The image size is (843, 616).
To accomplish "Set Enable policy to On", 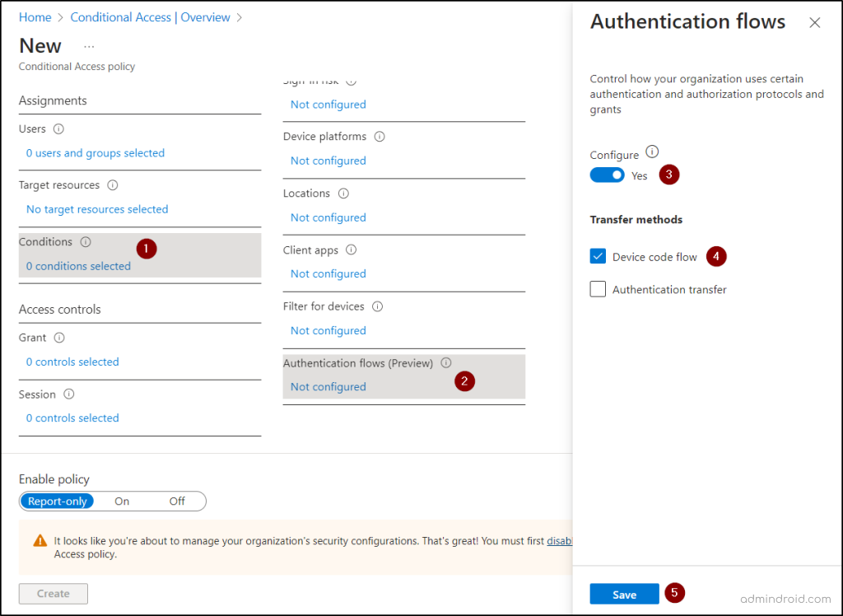I will click(x=122, y=501).
